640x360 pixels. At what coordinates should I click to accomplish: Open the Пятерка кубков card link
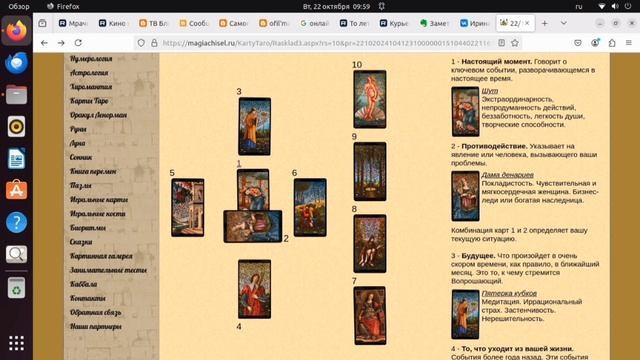point(509,293)
